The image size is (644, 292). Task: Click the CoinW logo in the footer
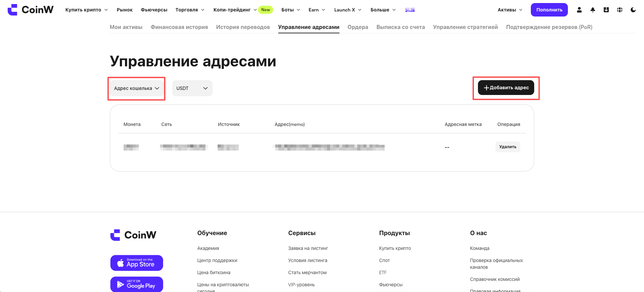(133, 235)
